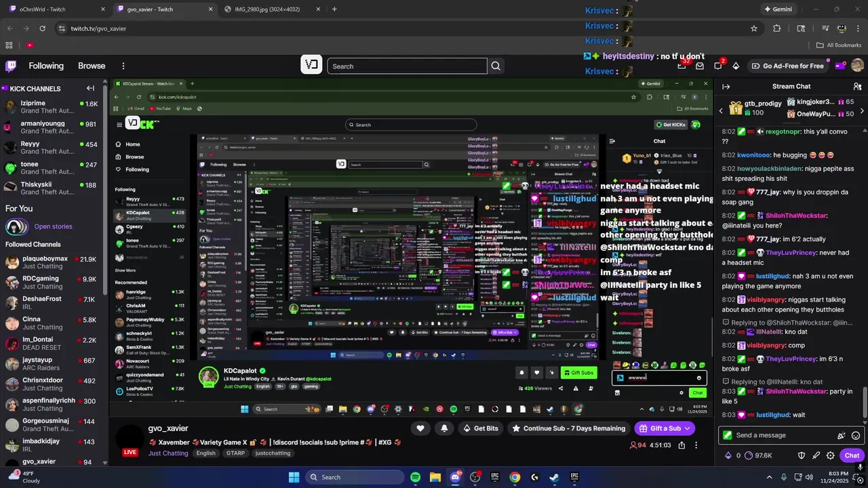Screen dimensions: 868x488
Task: Show the next gift leaderboard entry
Action: pyautogui.click(x=861, y=110)
